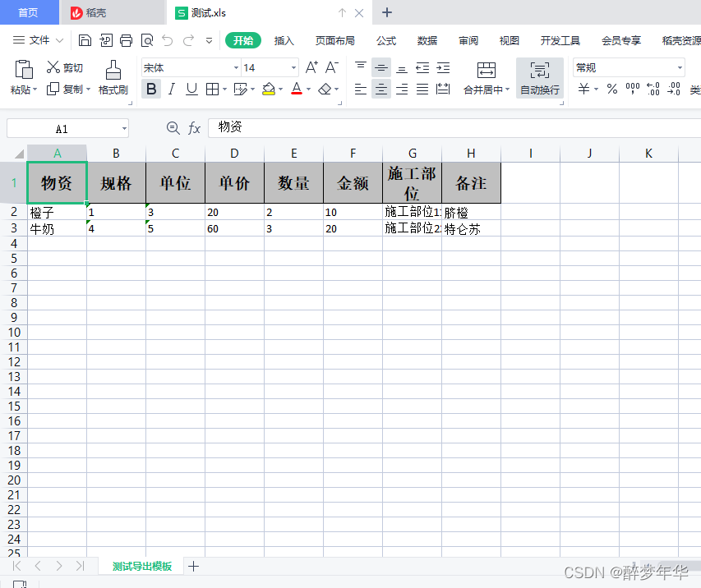Click the Redo arrow
Viewport: 701px width, 588px height.
[x=189, y=40]
